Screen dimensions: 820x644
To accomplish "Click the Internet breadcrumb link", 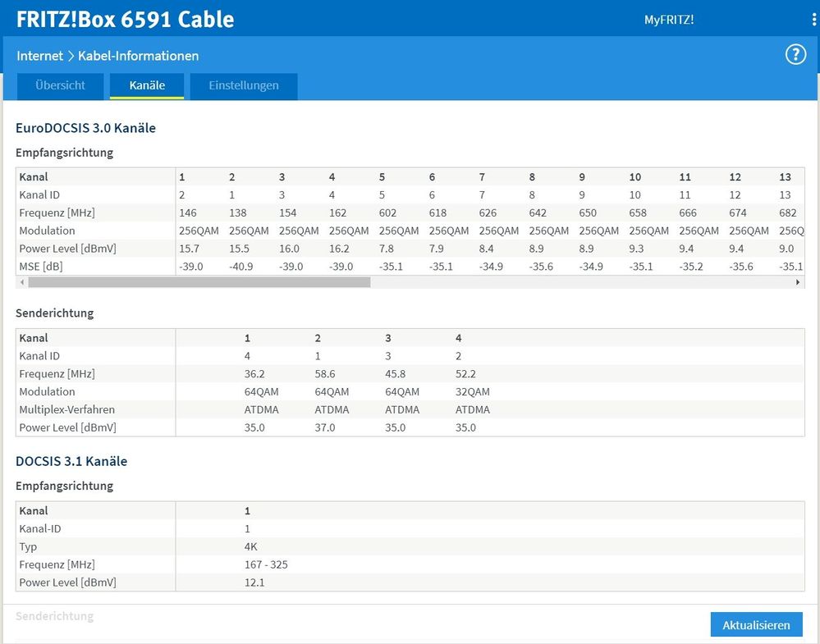I will pos(39,56).
